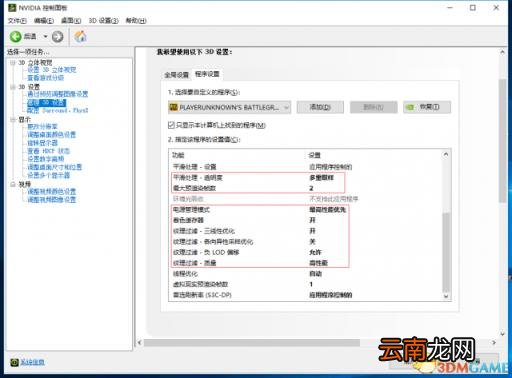
Task: Open the 帮助(H) menu
Action: 136,21
